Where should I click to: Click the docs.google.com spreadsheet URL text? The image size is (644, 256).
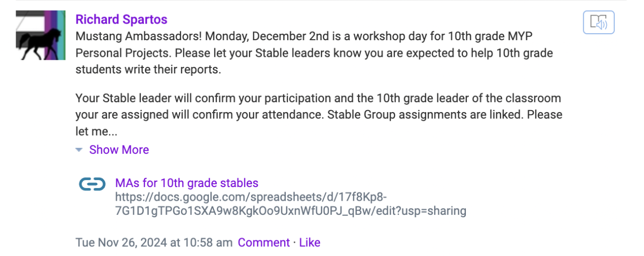coord(251,197)
